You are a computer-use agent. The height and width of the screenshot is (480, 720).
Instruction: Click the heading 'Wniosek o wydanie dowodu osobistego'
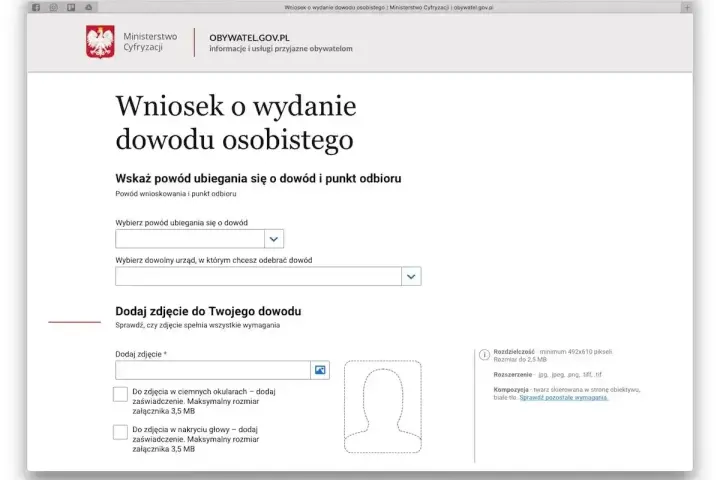click(x=236, y=123)
